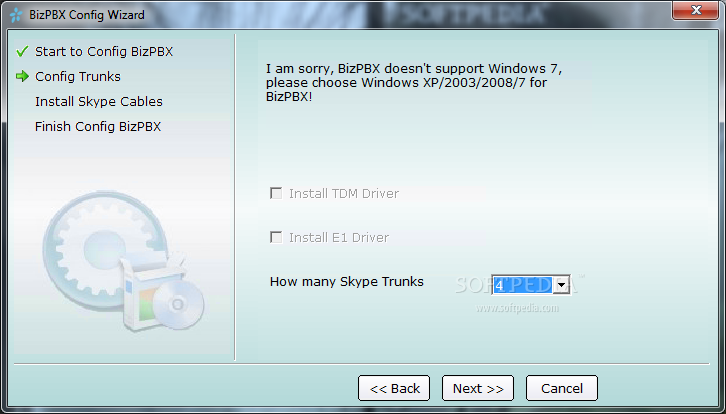This screenshot has width=726, height=414.
Task: Select the Start to Config BizPBX step
Action: pyautogui.click(x=104, y=51)
